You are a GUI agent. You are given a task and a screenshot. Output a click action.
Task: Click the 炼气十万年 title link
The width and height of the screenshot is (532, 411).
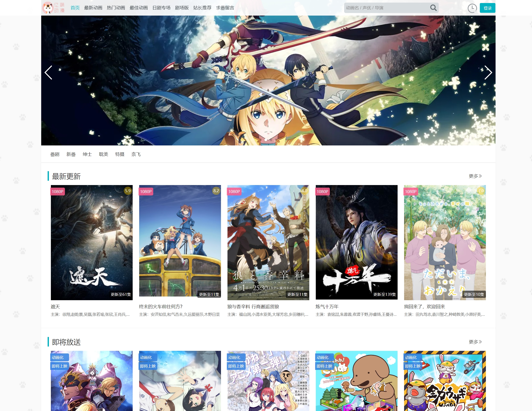coord(327,306)
